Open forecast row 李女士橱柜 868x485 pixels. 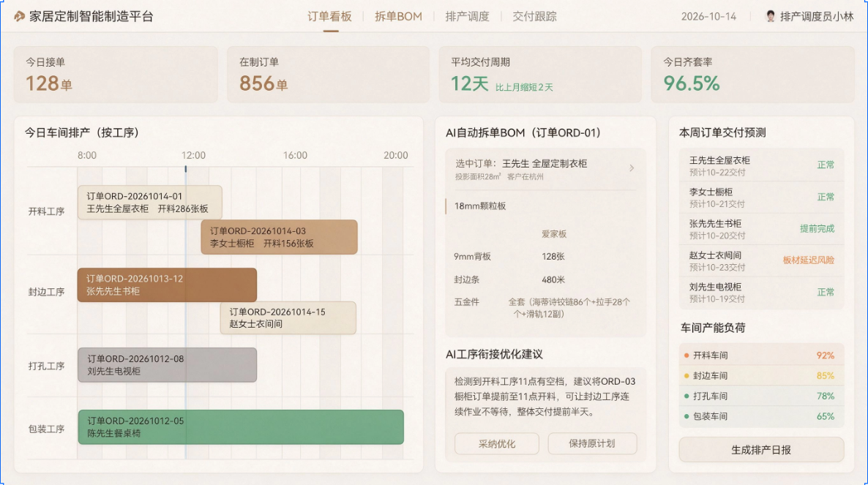click(x=762, y=197)
